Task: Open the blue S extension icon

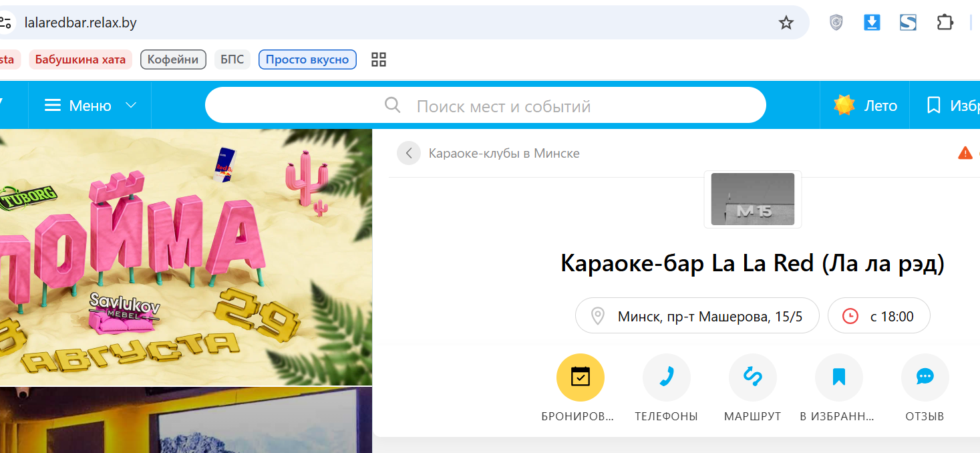Action: tap(908, 23)
